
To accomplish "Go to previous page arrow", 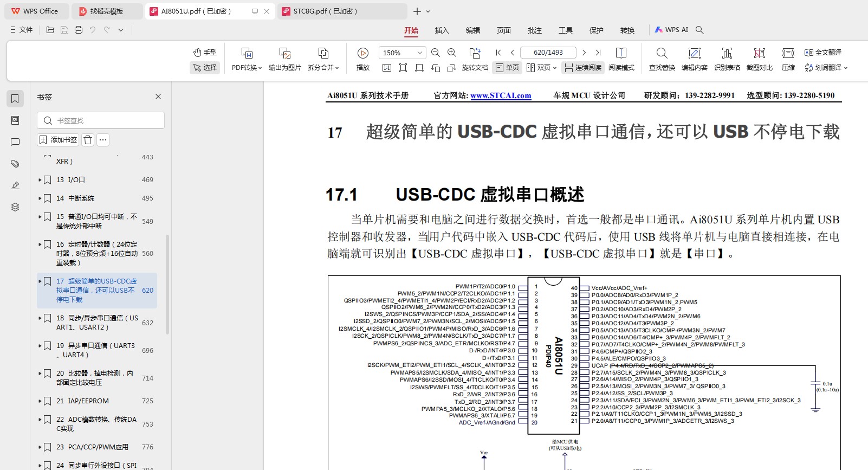I will pos(513,53).
